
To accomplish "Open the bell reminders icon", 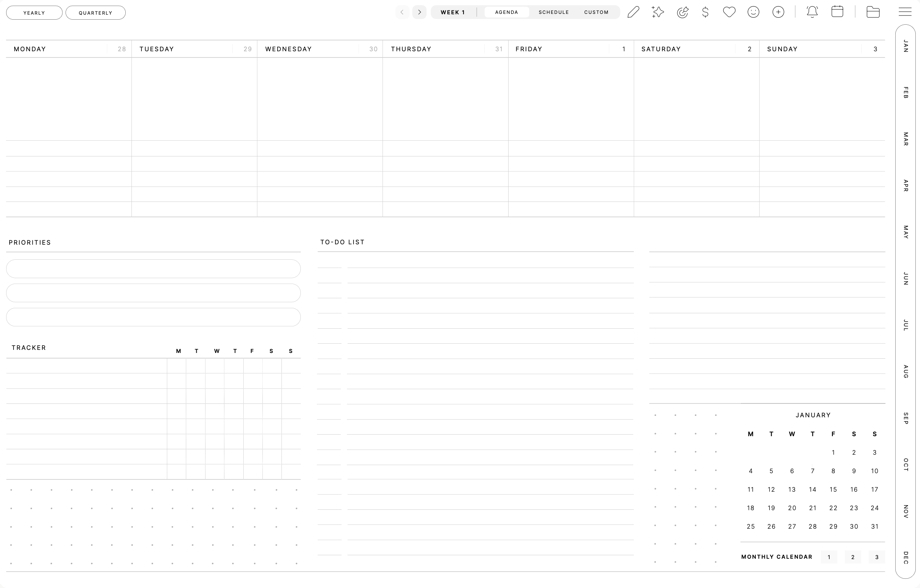I will [812, 12].
